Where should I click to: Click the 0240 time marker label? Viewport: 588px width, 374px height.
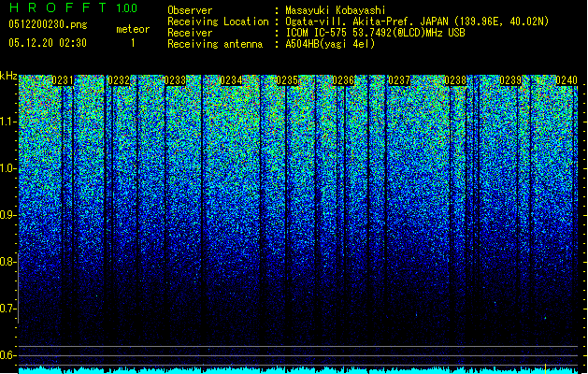(x=566, y=80)
